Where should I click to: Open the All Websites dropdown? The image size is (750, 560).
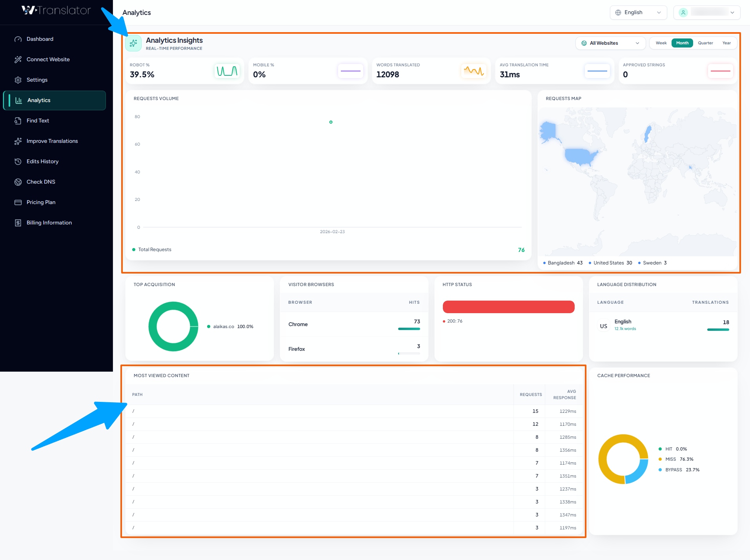(x=610, y=43)
